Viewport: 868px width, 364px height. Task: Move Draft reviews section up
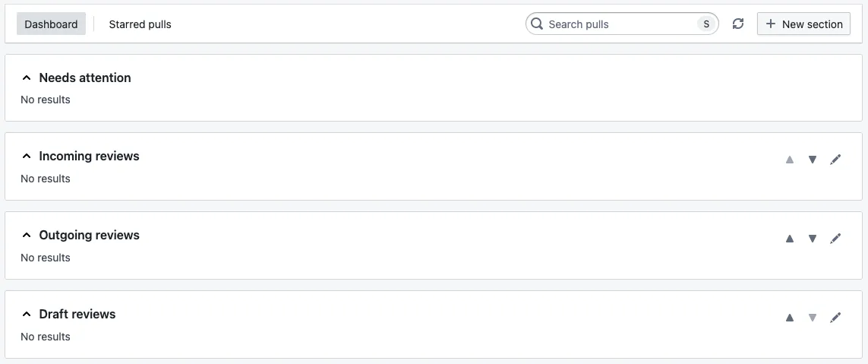point(790,318)
